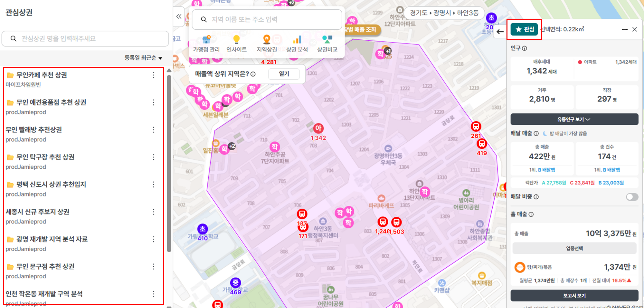Open the 인사이트 lightbulb icon
The image size is (644, 308).
tap(236, 40)
